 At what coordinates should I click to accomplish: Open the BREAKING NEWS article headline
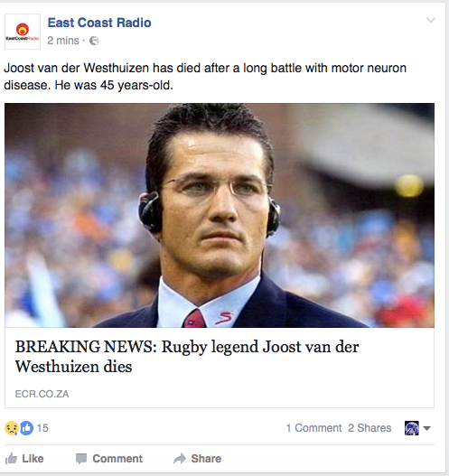click(x=187, y=357)
